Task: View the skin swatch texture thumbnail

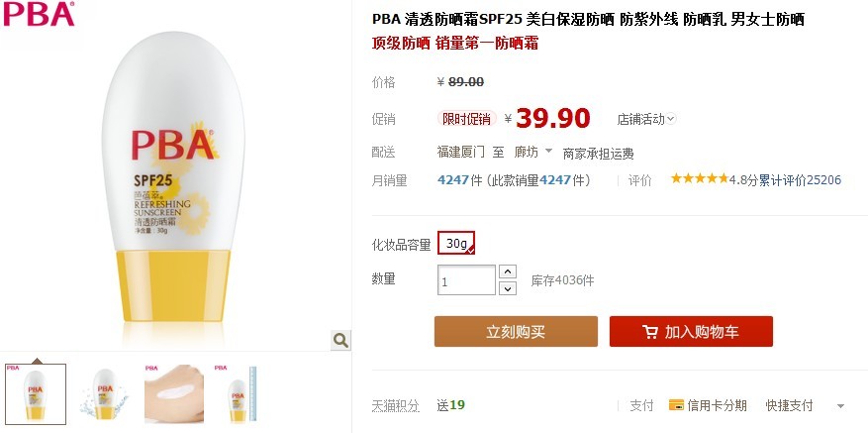Action: coord(174,394)
